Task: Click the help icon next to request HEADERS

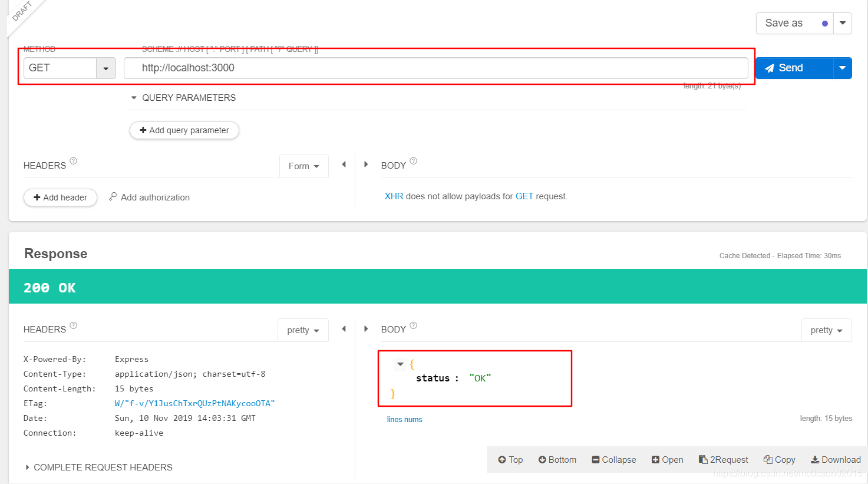Action: coord(74,161)
